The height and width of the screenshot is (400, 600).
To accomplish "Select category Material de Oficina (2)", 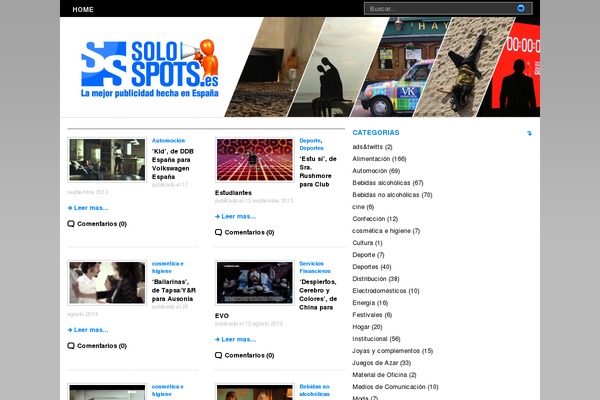I will tap(384, 375).
